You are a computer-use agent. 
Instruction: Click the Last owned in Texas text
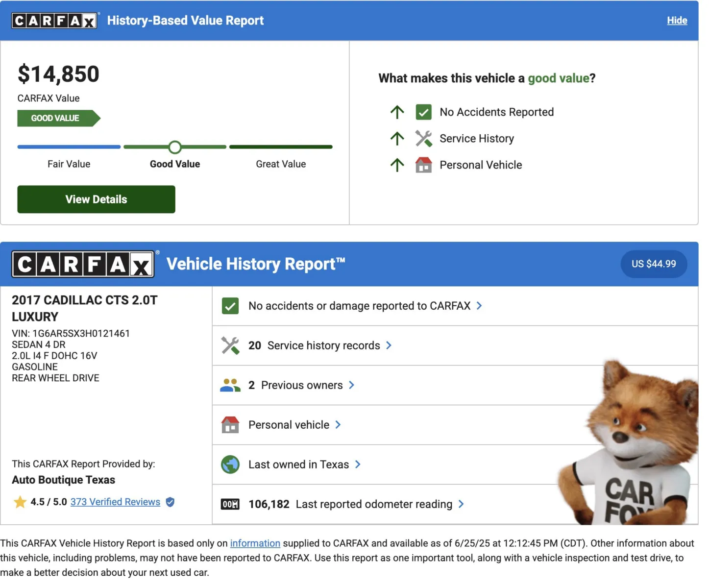(298, 465)
